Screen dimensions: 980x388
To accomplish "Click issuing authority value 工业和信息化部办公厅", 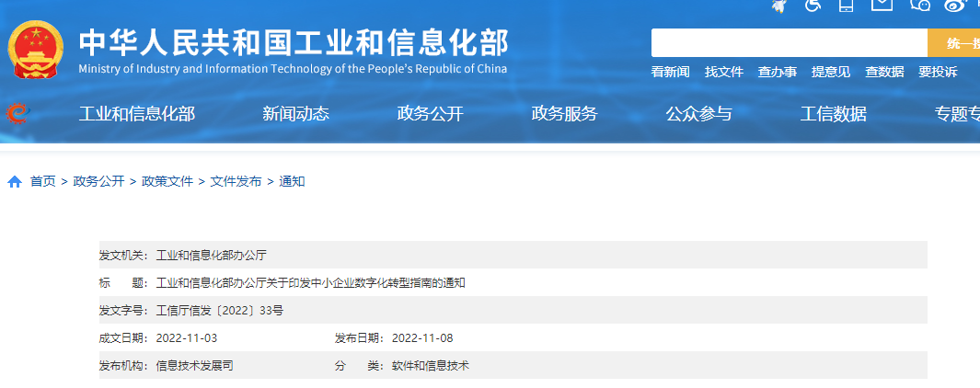I will [212, 255].
